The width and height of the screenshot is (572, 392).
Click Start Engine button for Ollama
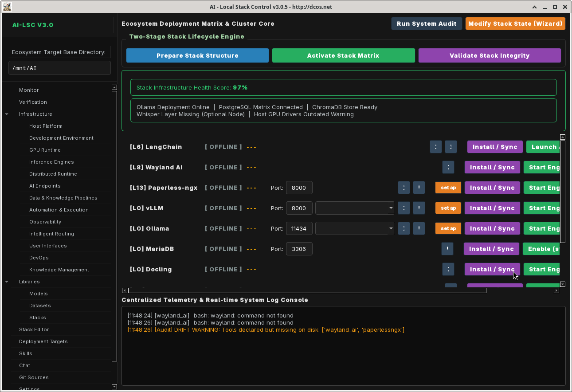pos(541,228)
